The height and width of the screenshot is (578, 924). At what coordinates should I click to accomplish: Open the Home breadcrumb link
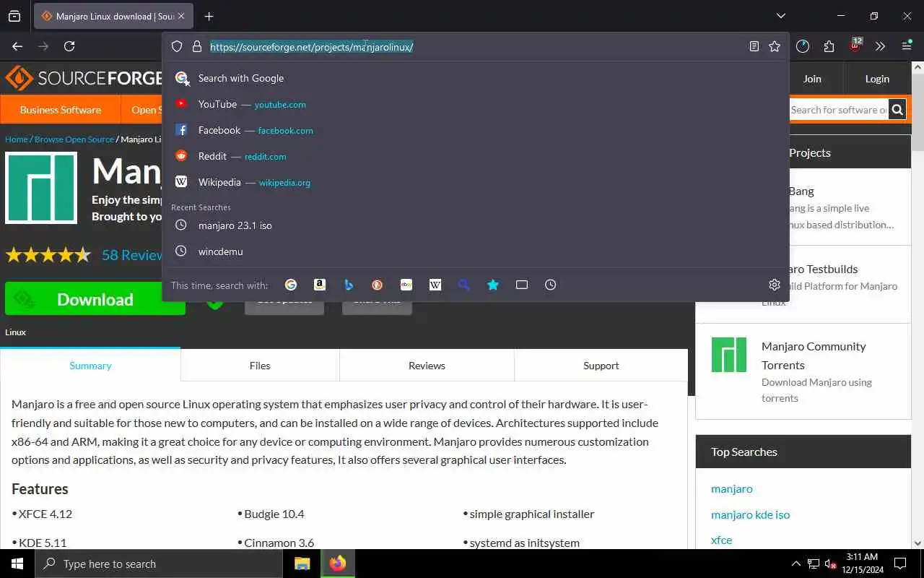(x=17, y=139)
